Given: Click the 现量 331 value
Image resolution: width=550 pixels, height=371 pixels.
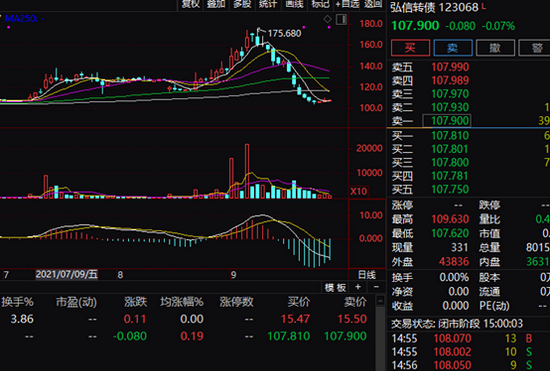Looking at the screenshot, I should pyautogui.click(x=460, y=248).
